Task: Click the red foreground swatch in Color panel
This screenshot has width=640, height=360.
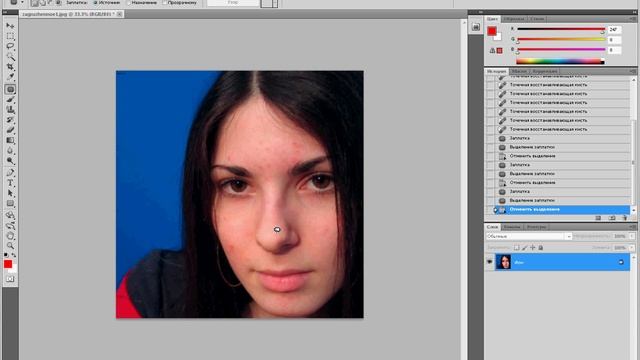Action: click(492, 31)
